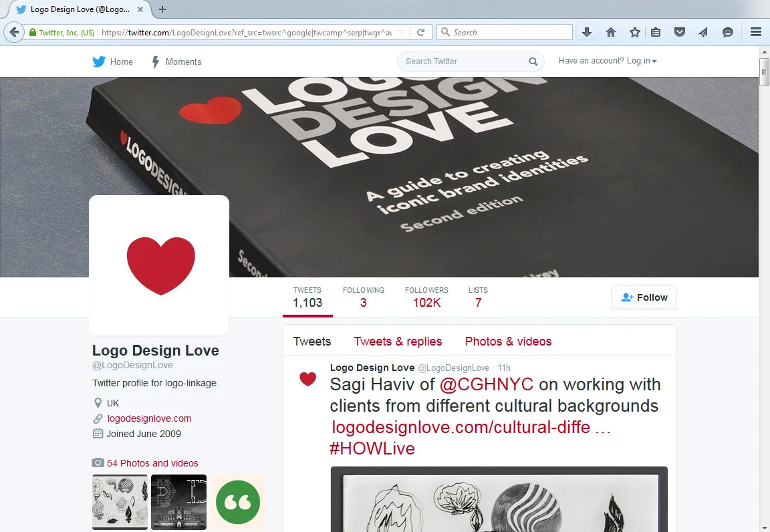The width and height of the screenshot is (770, 532).
Task: Select the Tweets tab in timeline
Action: click(x=312, y=342)
